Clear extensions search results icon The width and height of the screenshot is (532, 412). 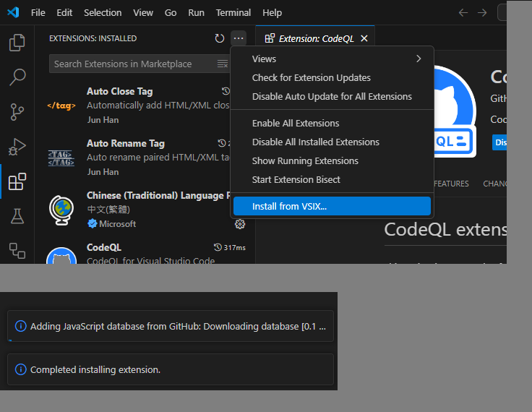coord(223,64)
